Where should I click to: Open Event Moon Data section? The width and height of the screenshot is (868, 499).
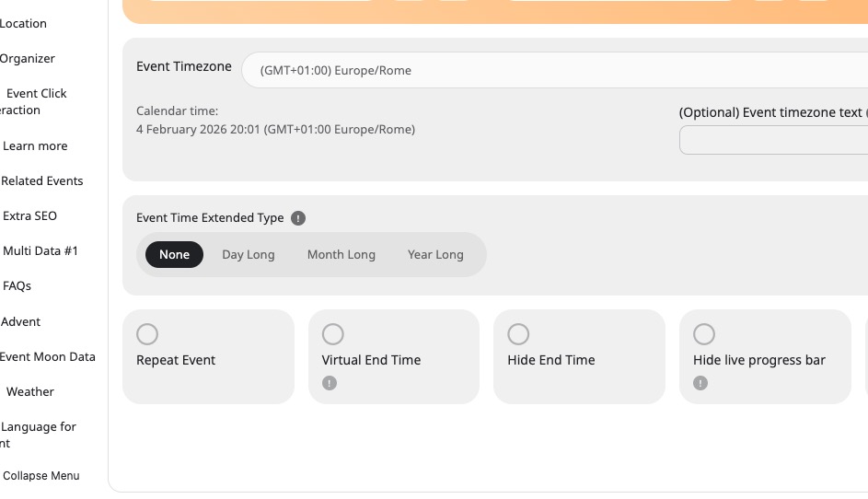click(x=48, y=356)
